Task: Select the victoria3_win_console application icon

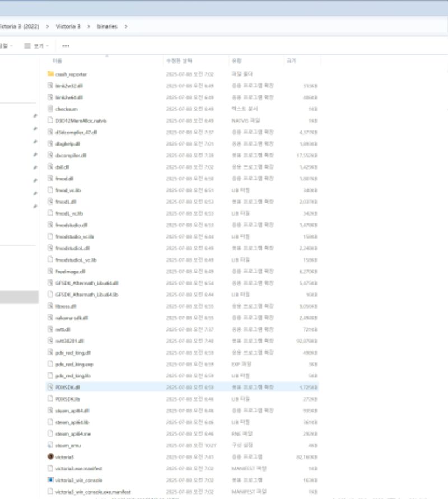Action: click(50, 480)
